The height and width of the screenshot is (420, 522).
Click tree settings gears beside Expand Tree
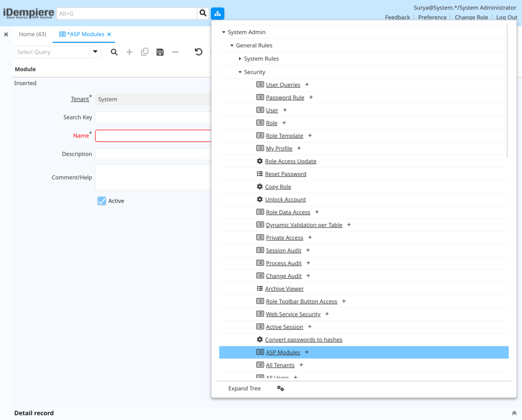[x=281, y=388]
